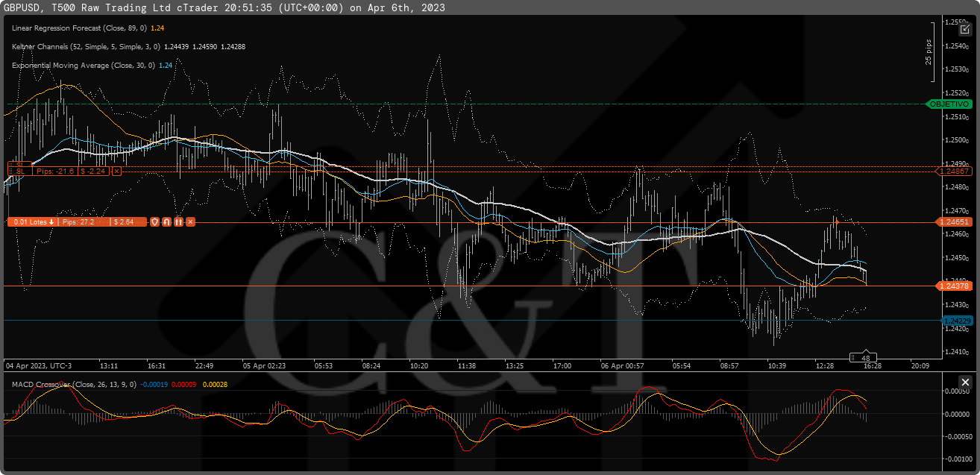Click the double position icon on the trade line
The width and height of the screenshot is (980, 475).
coord(178,221)
